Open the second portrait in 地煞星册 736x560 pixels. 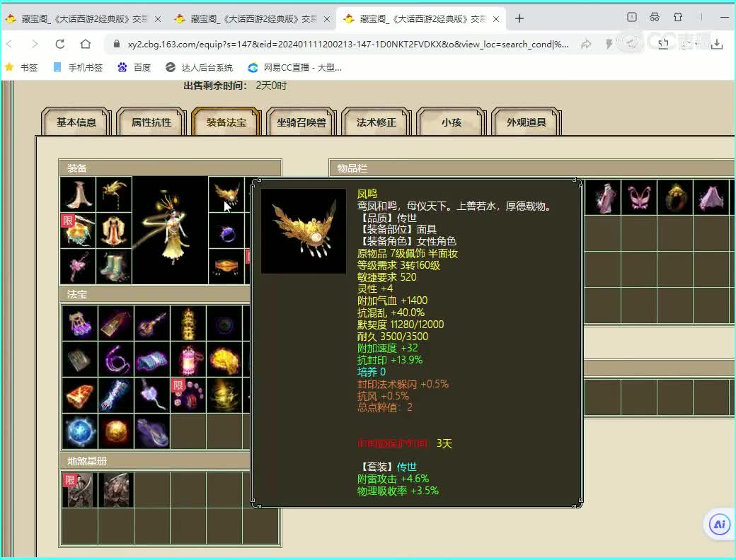pos(116,490)
